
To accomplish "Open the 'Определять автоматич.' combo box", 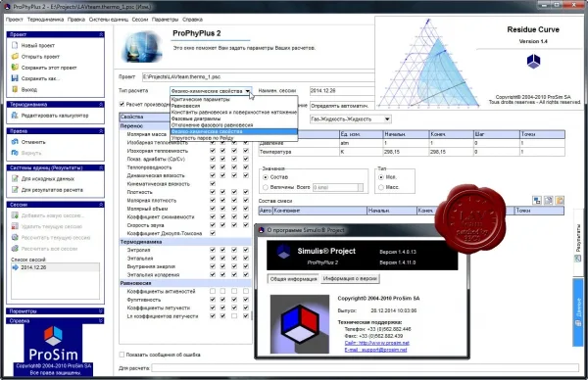I will coord(342,106).
